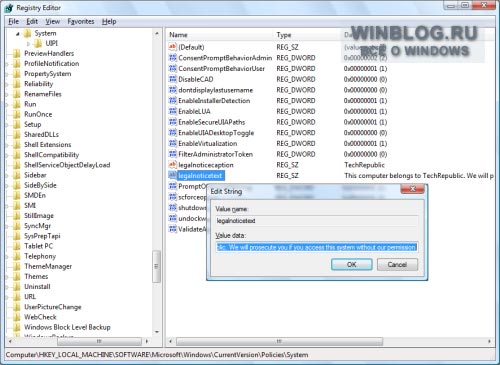Expand the UIPI subkey

(x=29, y=43)
